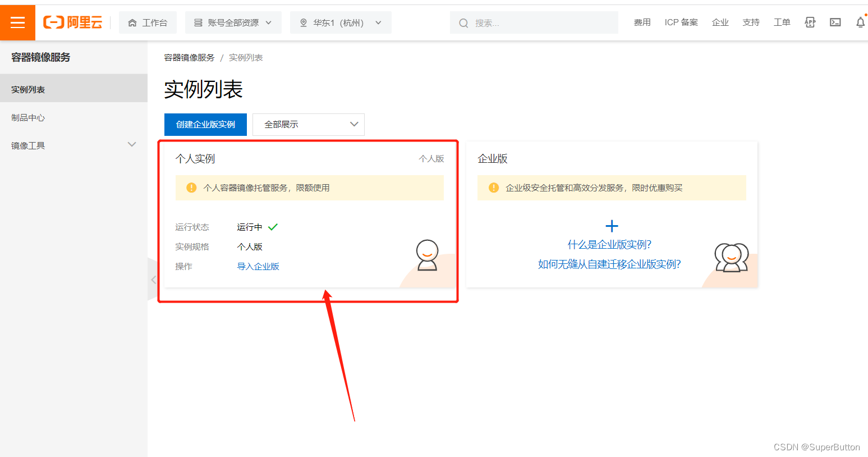Open the ICP 备案 menu

(x=681, y=22)
